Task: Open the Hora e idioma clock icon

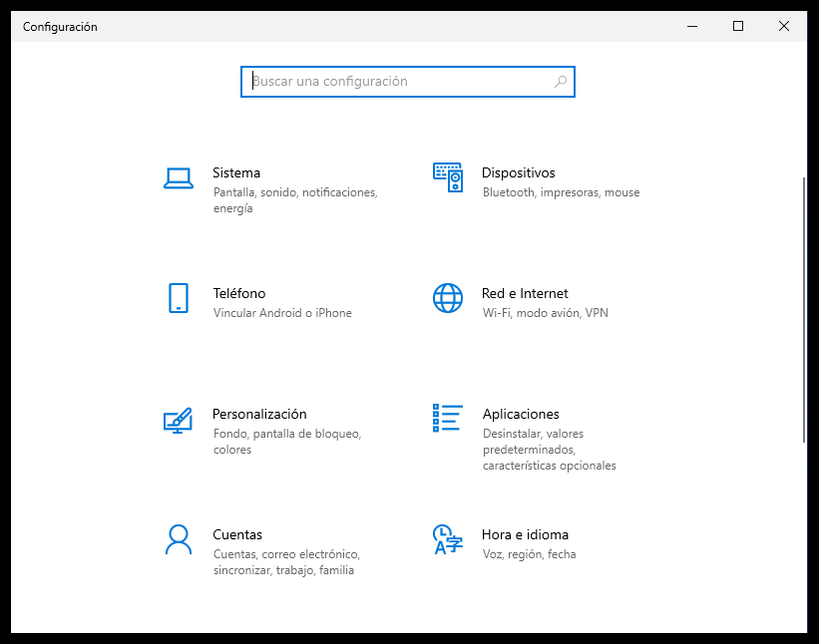Action: 448,539
